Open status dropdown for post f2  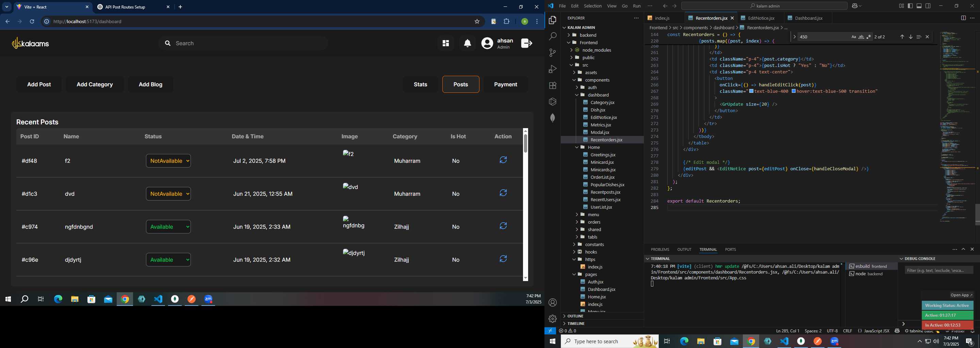tap(168, 161)
